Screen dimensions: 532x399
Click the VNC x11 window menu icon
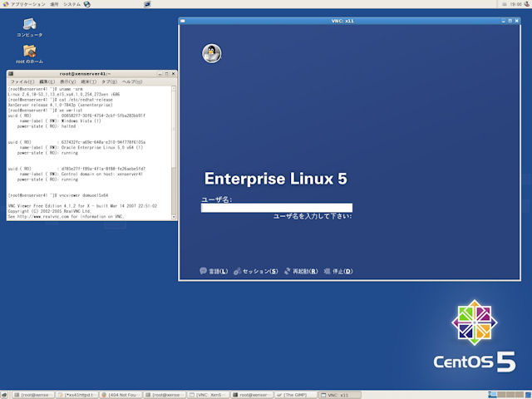point(183,21)
